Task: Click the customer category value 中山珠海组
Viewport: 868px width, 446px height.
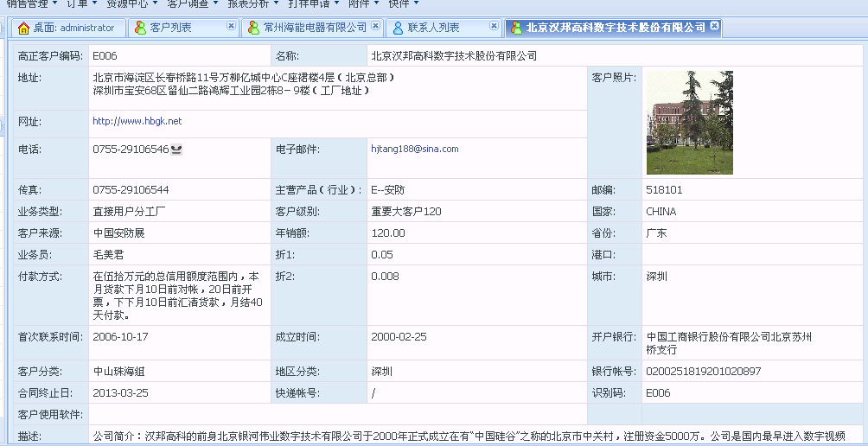Action: (x=118, y=372)
